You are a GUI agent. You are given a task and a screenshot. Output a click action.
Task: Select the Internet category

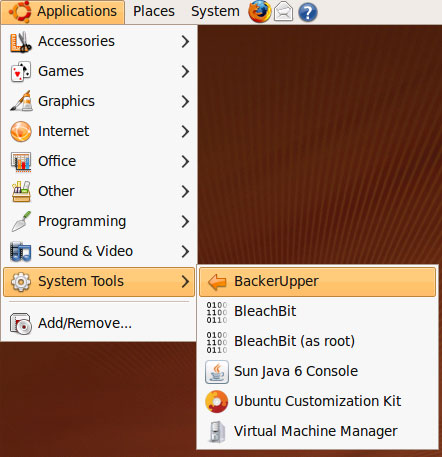tap(99, 131)
